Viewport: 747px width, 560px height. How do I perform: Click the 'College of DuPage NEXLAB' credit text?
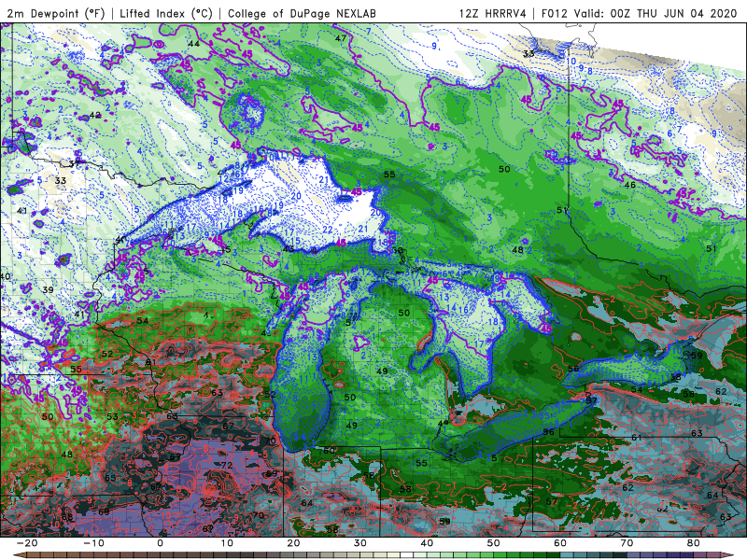click(x=302, y=13)
